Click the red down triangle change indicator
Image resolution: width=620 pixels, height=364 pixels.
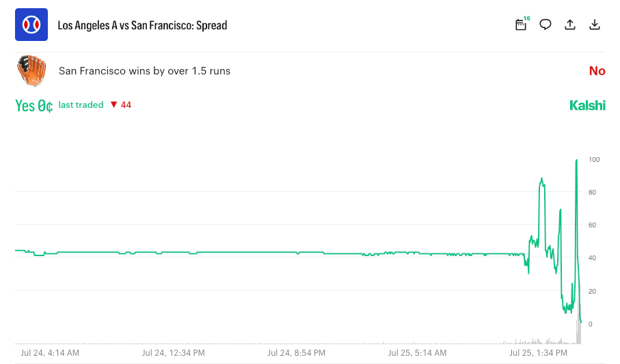click(x=114, y=104)
